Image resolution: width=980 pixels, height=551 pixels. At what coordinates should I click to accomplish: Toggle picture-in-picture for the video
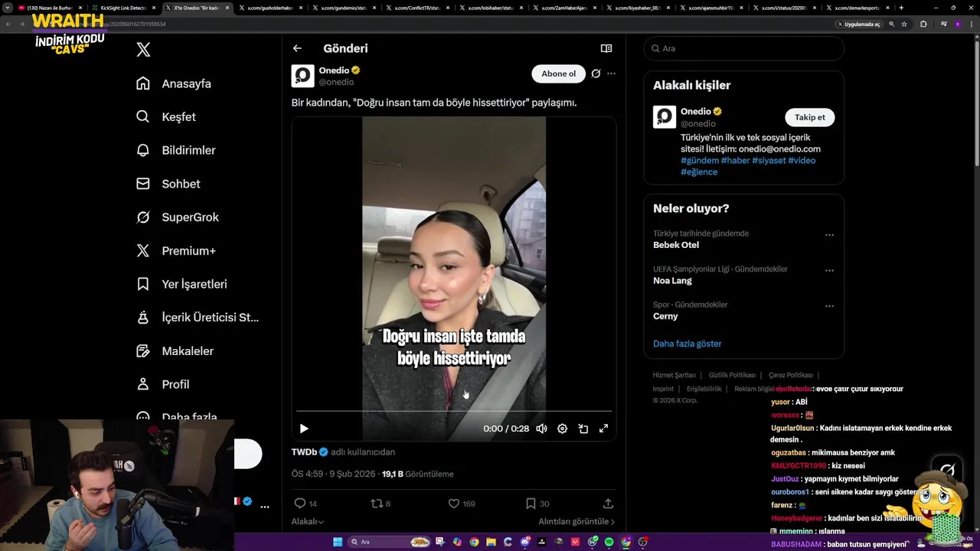pos(583,429)
